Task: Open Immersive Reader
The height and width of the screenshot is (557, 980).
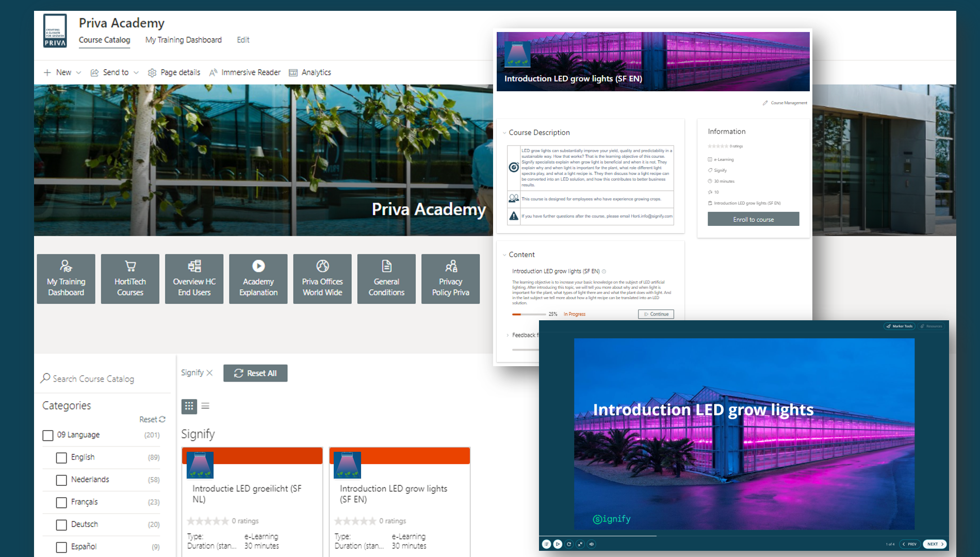Action: point(245,73)
